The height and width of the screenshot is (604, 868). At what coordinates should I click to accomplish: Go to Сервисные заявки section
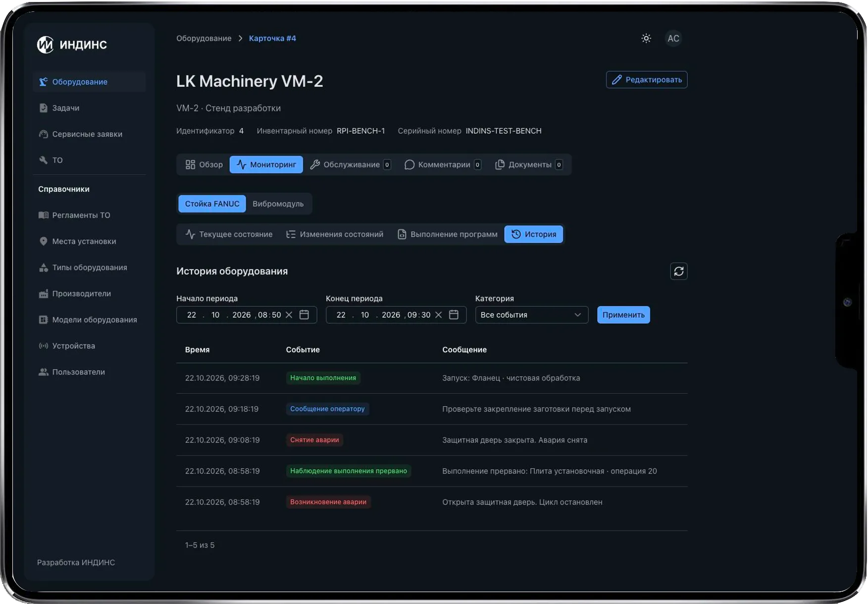[x=89, y=134]
